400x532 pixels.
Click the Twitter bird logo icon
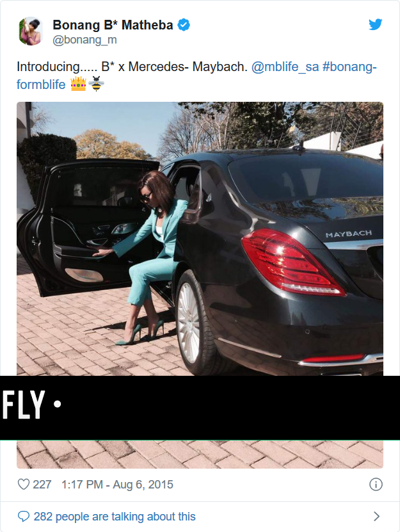375,24
